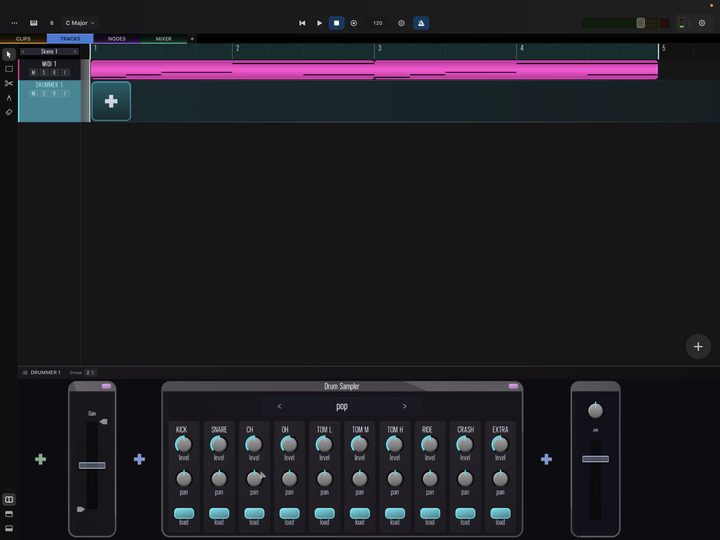Click the master level meter slider

(x=641, y=23)
